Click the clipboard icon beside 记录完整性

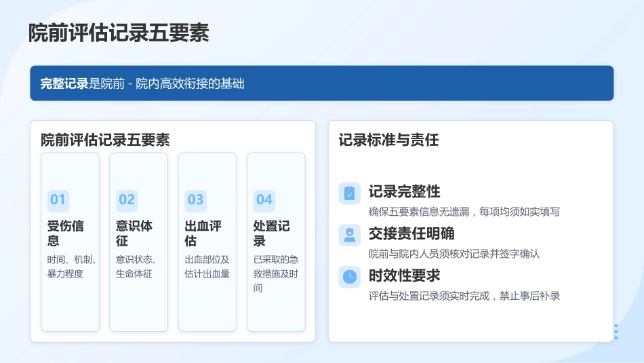pyautogui.click(x=350, y=193)
